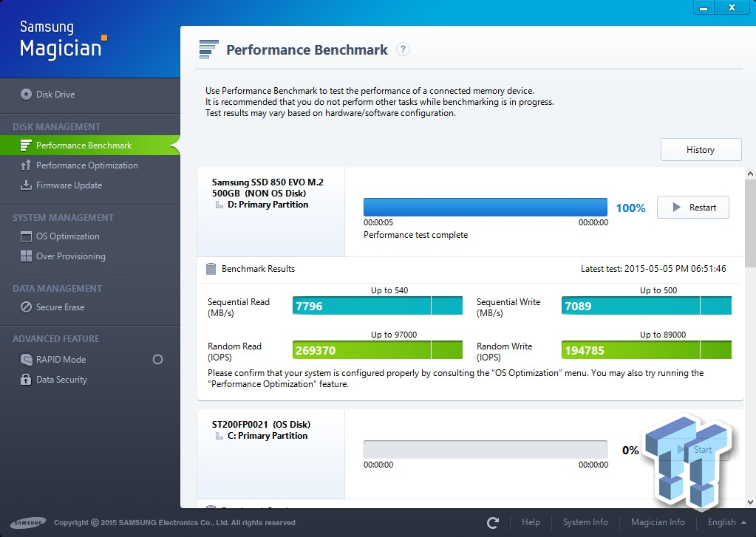
Task: Open help via the question mark icon
Action: click(x=403, y=49)
